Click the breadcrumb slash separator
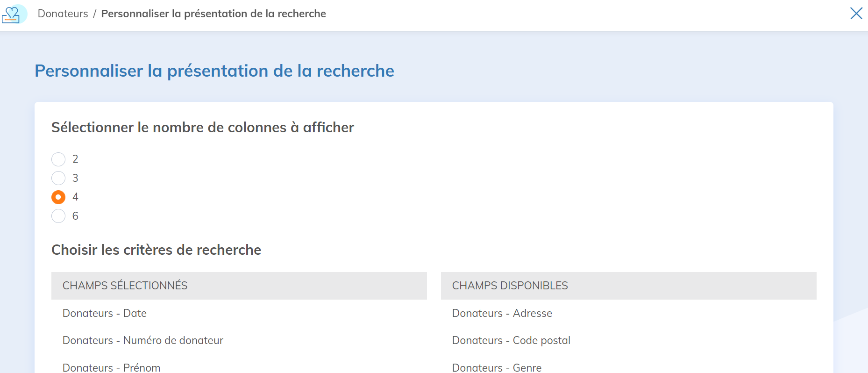 point(94,14)
